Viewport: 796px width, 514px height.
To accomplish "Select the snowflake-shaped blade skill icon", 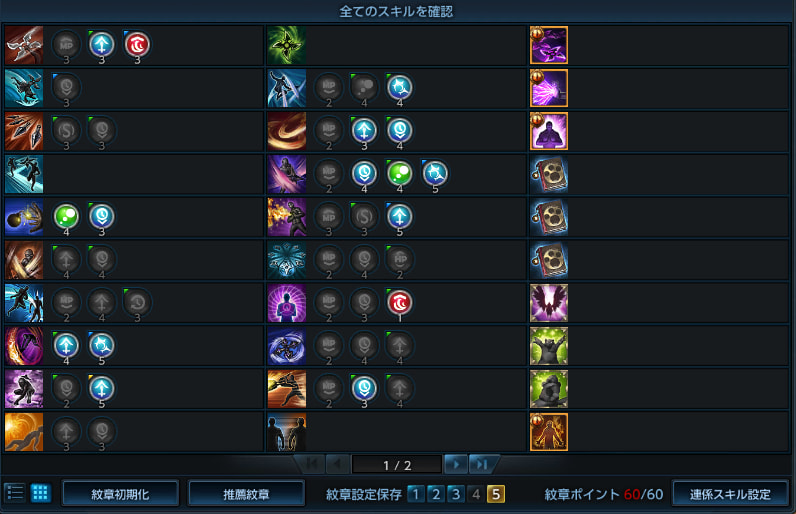I will click(x=287, y=260).
